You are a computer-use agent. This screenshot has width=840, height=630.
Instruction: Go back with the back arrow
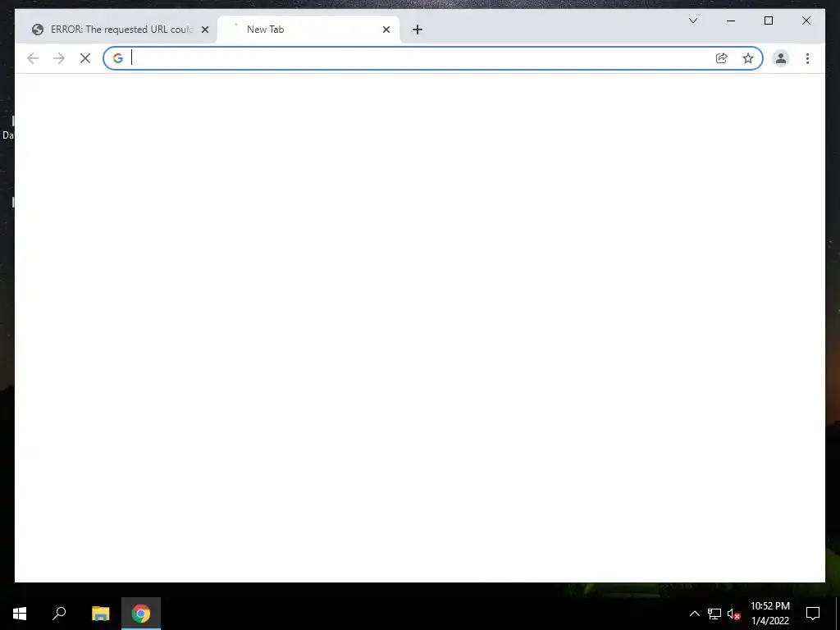pyautogui.click(x=33, y=58)
